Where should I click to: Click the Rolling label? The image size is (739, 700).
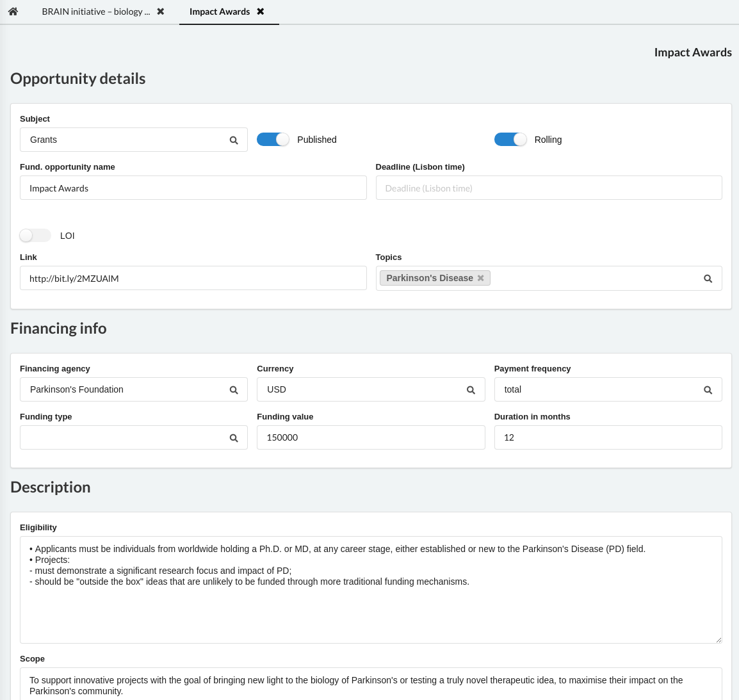[x=548, y=140]
